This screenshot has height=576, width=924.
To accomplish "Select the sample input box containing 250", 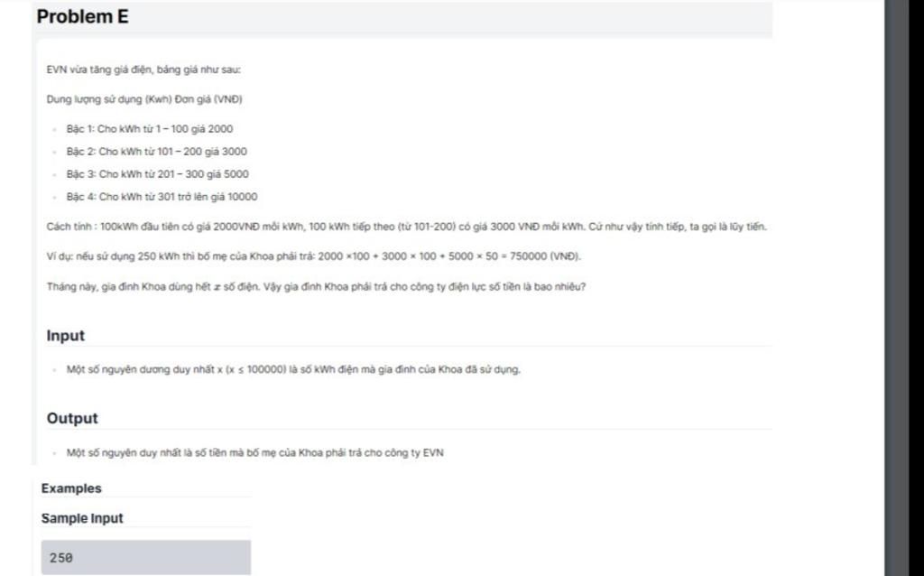I will click(x=145, y=557).
